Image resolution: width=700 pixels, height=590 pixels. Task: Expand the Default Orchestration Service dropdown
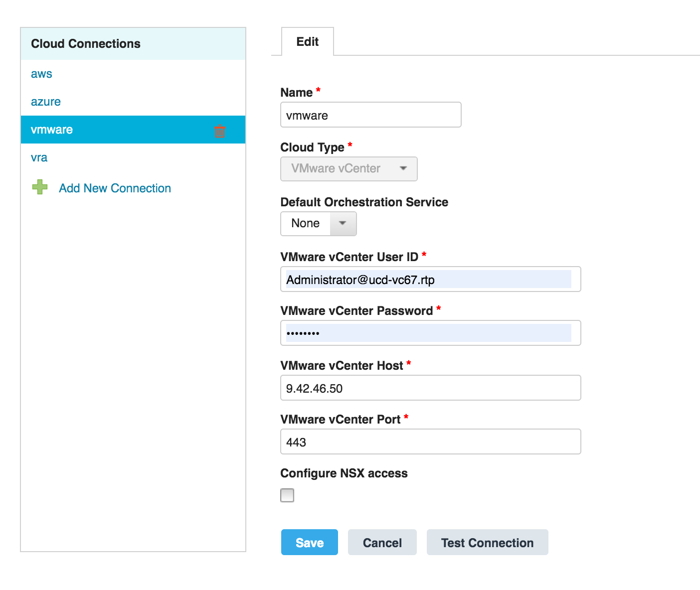pos(319,224)
